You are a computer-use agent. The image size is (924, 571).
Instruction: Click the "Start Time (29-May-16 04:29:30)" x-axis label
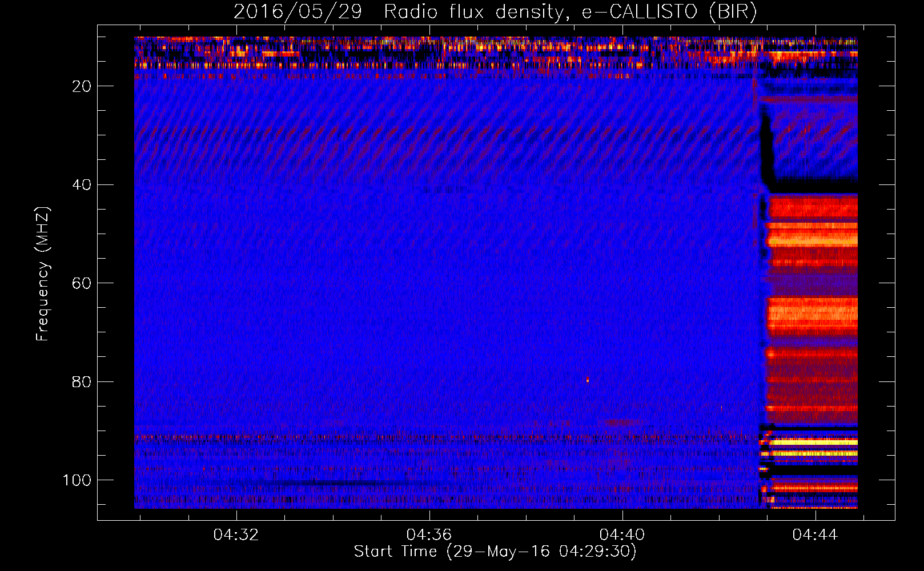point(495,552)
